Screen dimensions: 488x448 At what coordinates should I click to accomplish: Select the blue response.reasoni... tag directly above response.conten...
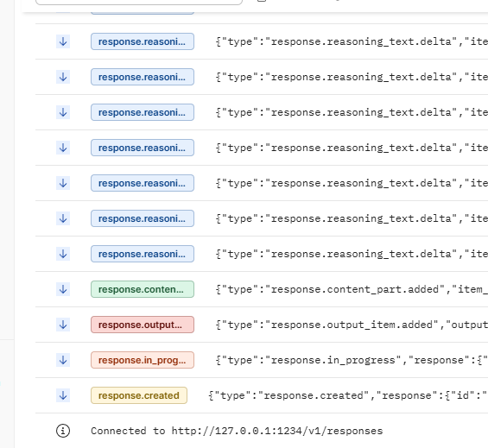pyautogui.click(x=143, y=254)
